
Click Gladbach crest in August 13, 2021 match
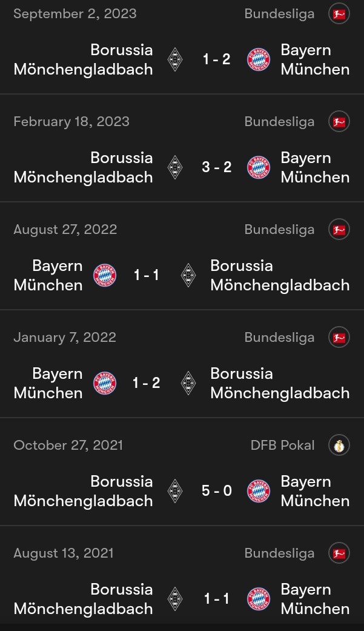(175, 599)
